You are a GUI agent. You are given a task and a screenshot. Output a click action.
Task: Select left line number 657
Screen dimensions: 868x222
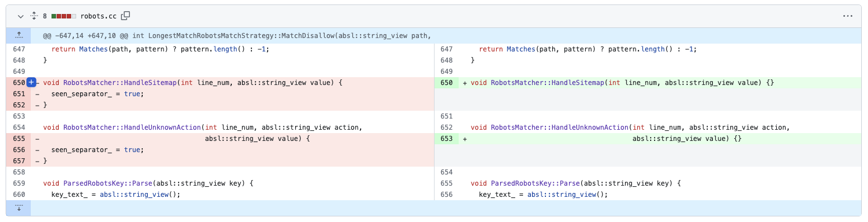coord(18,161)
